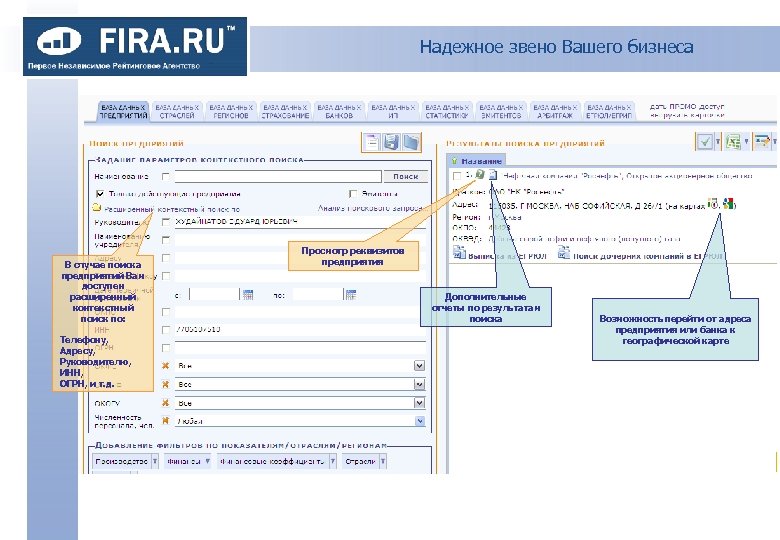This screenshot has height=540, width=780.
Task: Click the orange clear icon in the personnel count row
Action: pyautogui.click(x=166, y=421)
